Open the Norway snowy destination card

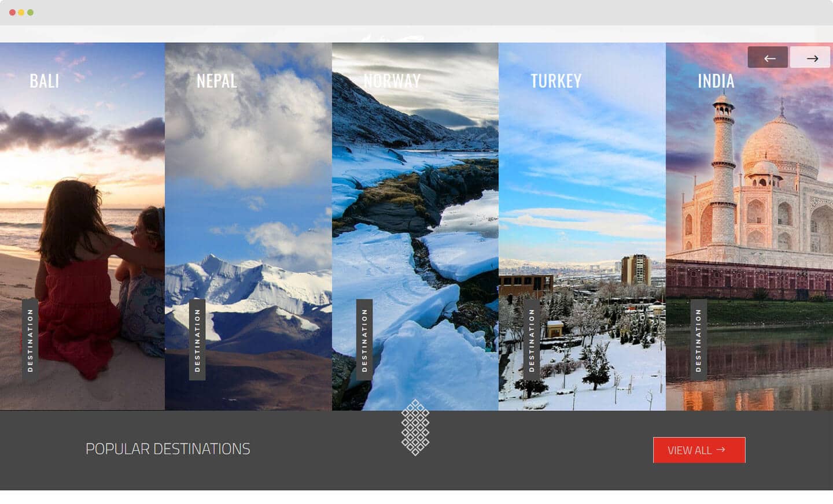[415, 227]
